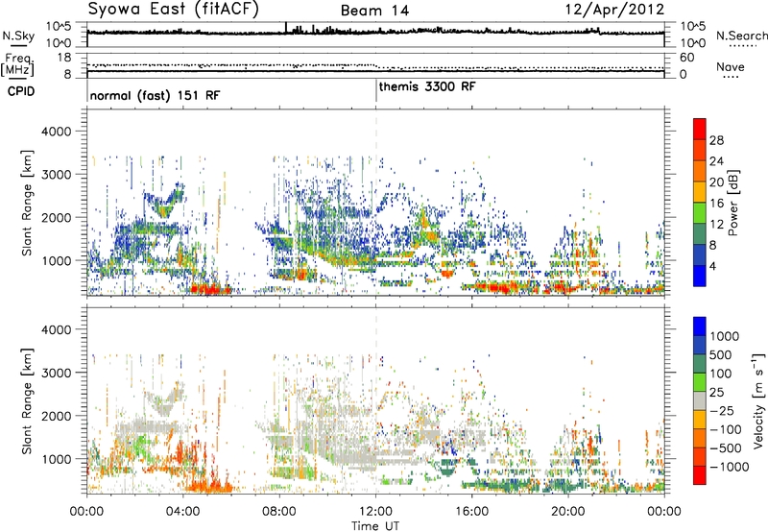Screen dimensions: 768x532
Task: Pick the red bottom segment of Velocity colorbar
Action: coord(700,475)
